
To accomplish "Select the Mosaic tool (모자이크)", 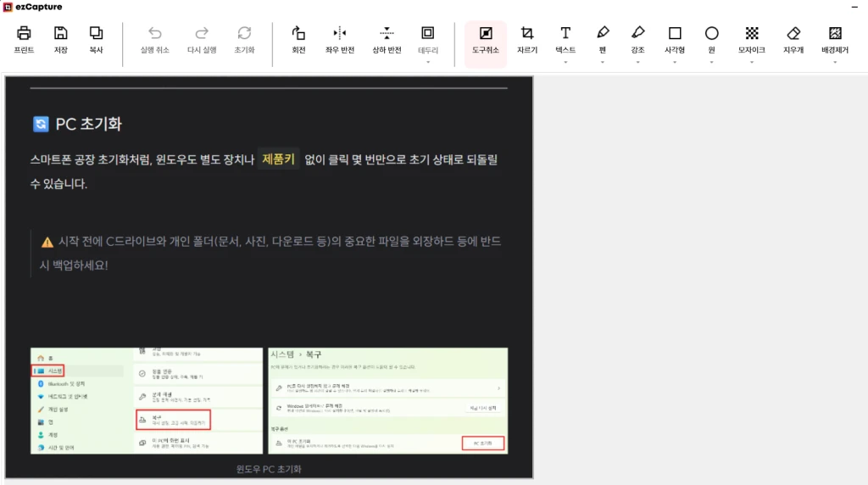I will pyautogui.click(x=751, y=40).
